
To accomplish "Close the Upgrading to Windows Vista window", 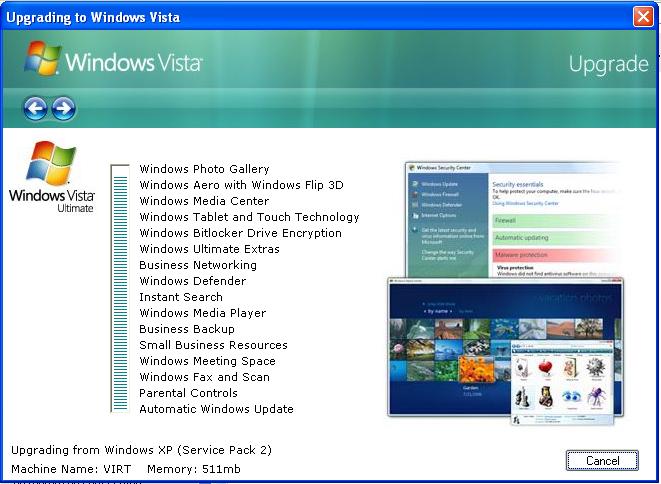I will pyautogui.click(x=643, y=17).
